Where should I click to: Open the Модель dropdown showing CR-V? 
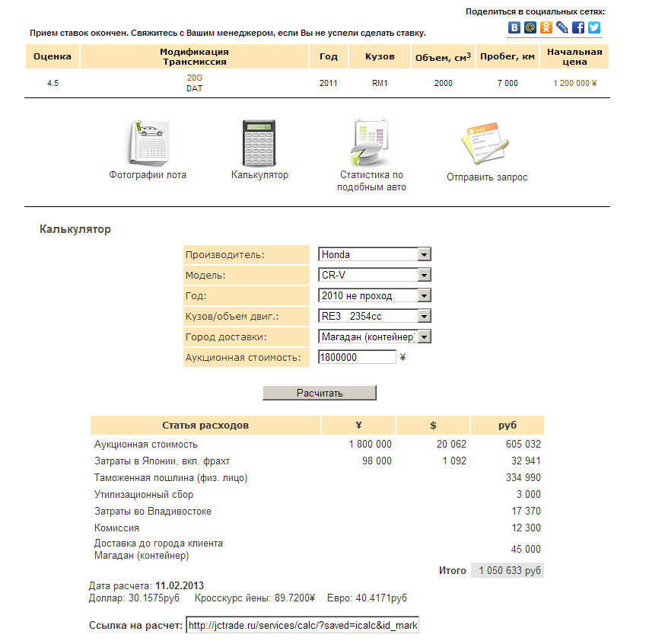425,275
